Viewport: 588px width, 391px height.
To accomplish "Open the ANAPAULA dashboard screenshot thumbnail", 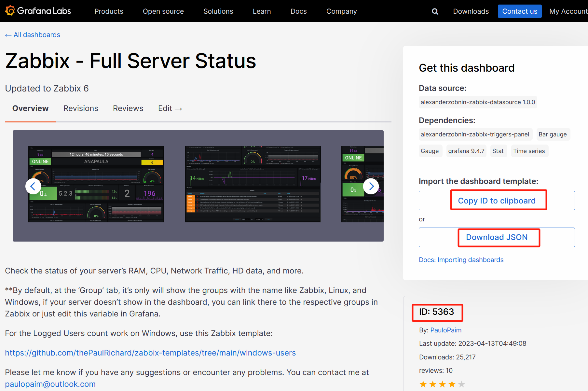I will [x=96, y=184].
